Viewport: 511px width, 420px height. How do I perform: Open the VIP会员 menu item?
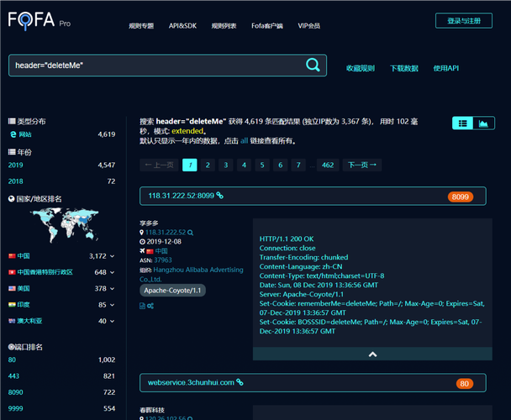pyautogui.click(x=308, y=26)
